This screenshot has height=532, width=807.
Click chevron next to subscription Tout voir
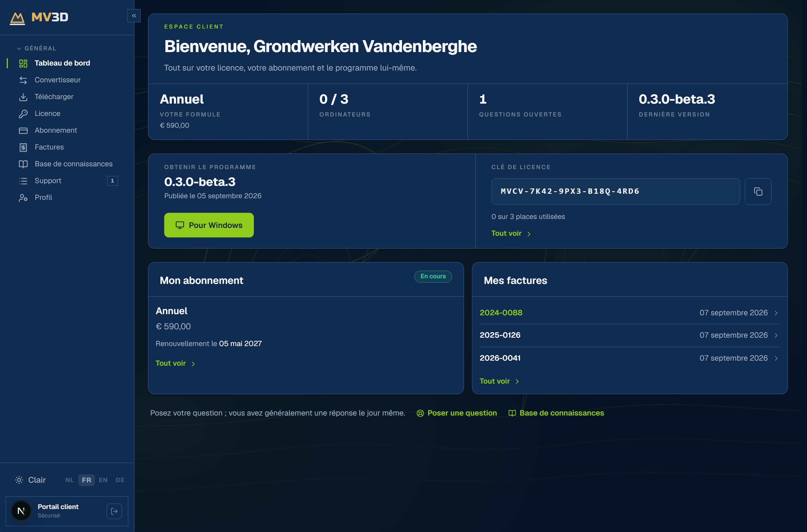tap(193, 364)
